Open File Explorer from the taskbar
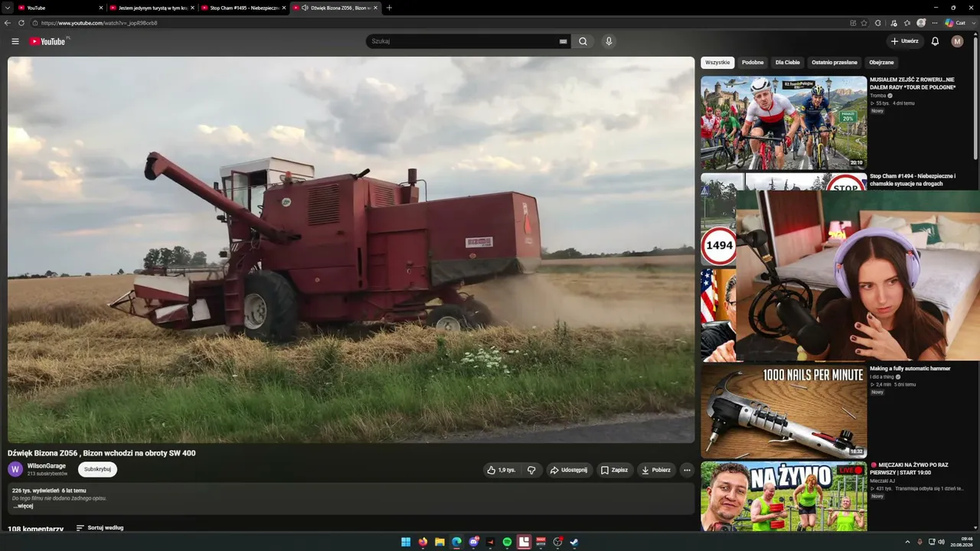 (439, 542)
